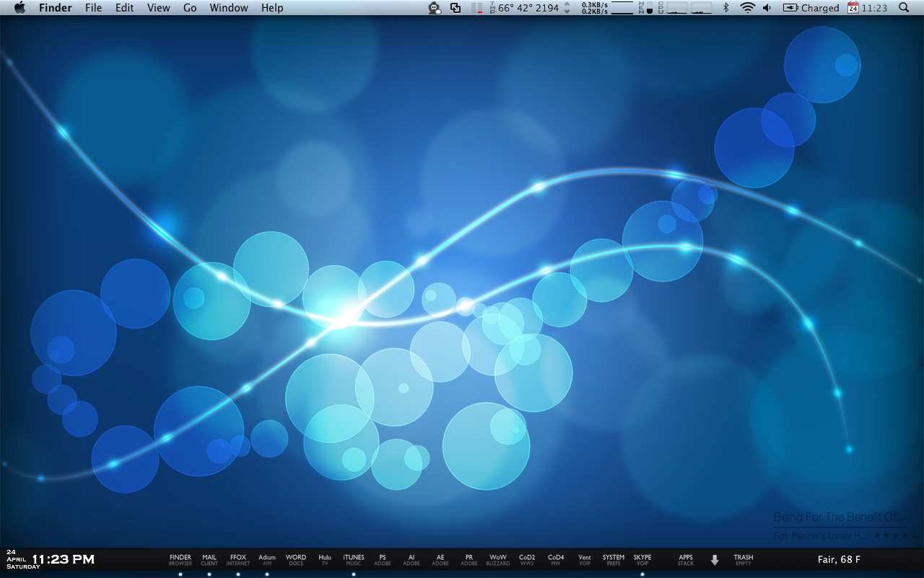Open MAIL Client in the dock
This screenshot has height=578, width=924.
[209, 560]
